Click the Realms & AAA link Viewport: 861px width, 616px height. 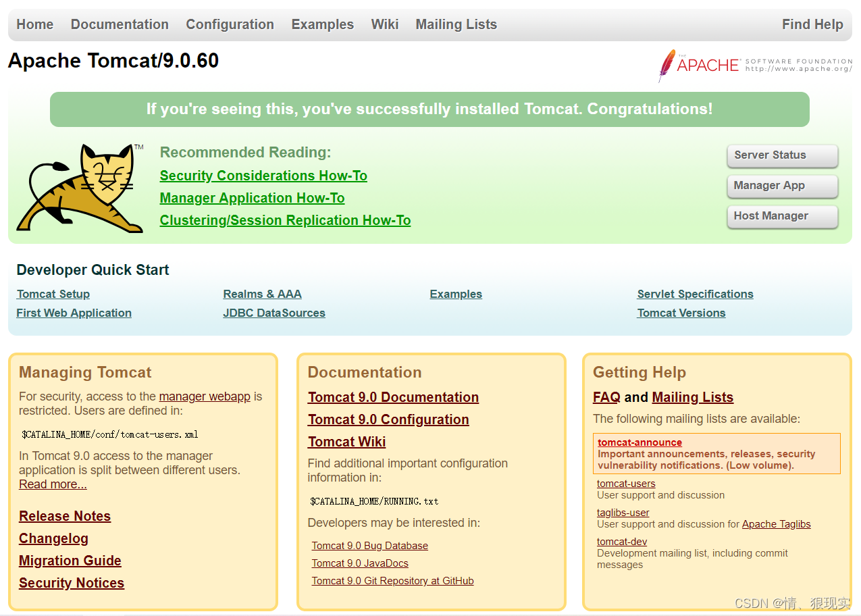(x=263, y=294)
